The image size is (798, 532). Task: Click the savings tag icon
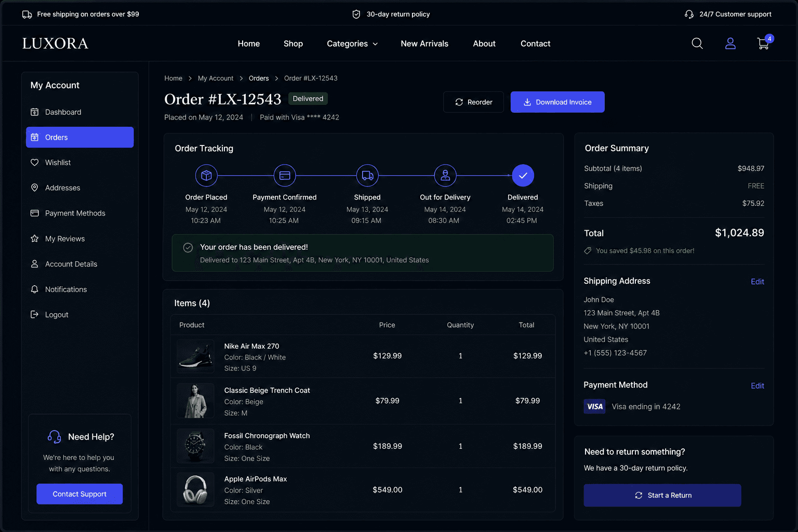tap(588, 251)
